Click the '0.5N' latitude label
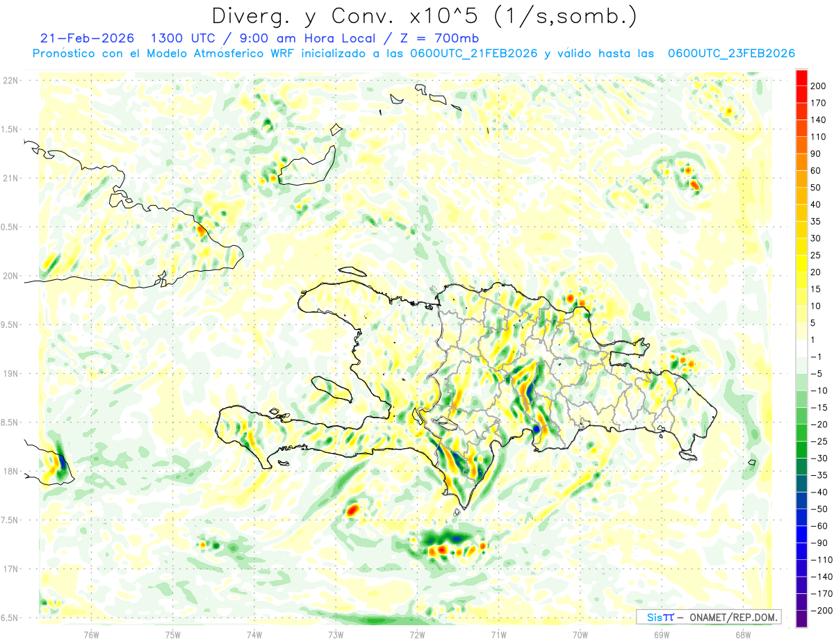This screenshot has height=644, width=834. tap(10, 227)
